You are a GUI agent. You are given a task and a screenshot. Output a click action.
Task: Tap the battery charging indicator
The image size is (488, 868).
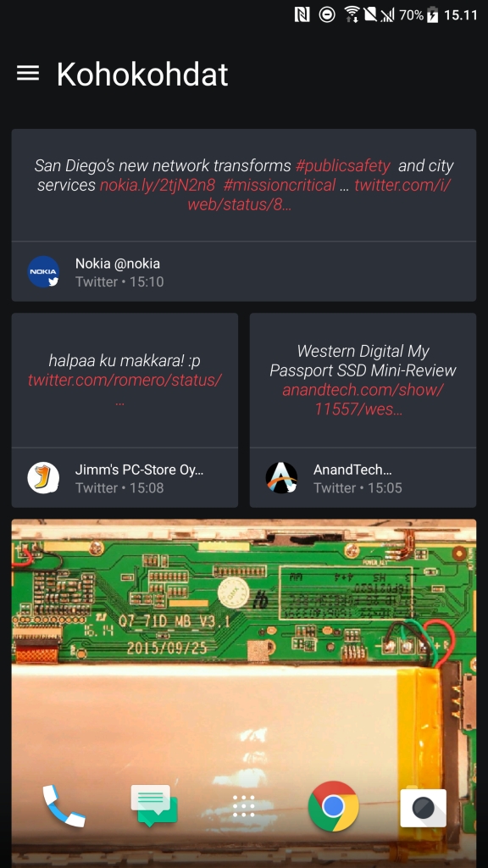[x=433, y=14]
